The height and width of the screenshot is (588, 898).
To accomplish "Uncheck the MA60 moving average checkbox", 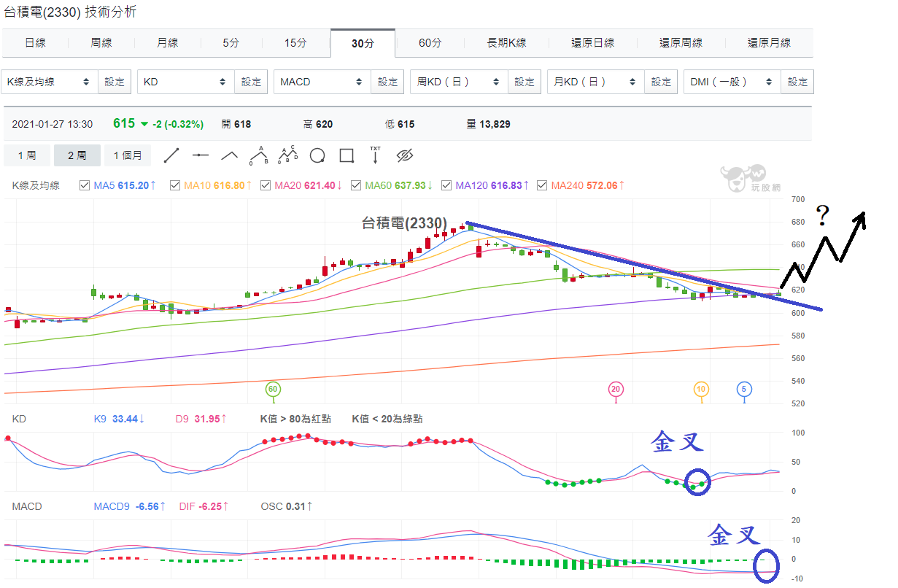I will point(357,185).
